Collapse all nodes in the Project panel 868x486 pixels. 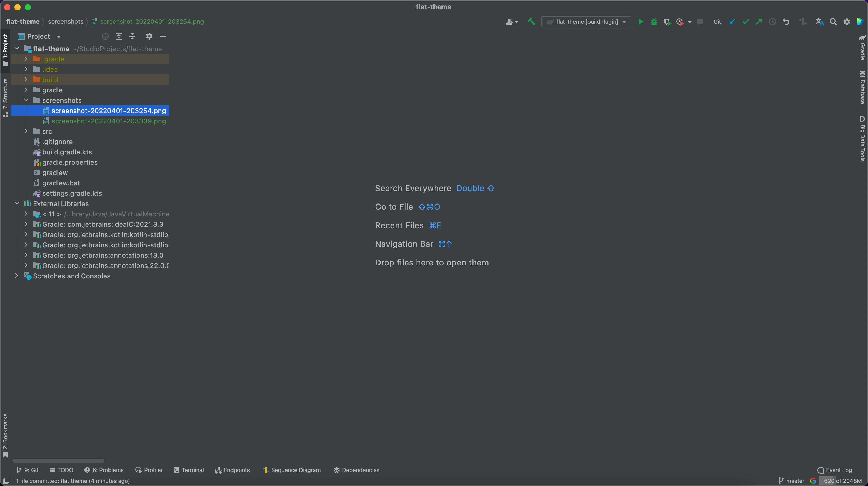pyautogui.click(x=132, y=36)
